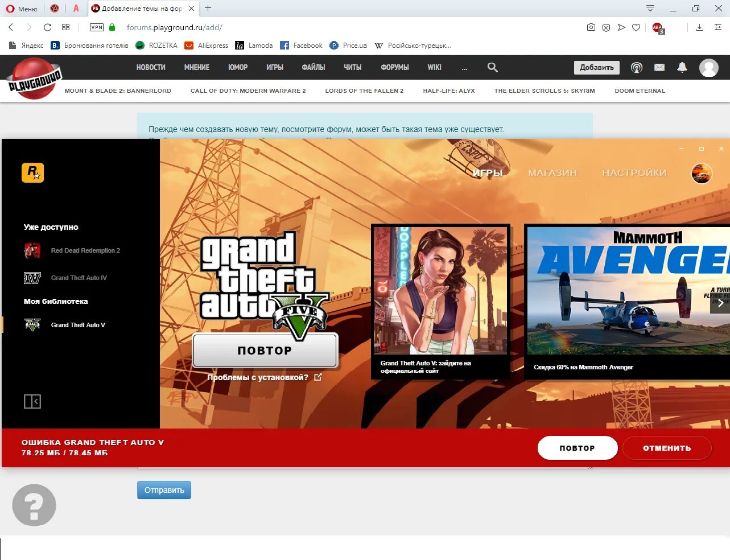This screenshot has height=560, width=730.
Task: Select Grand Theft Auto V in library
Action: pyautogui.click(x=65, y=325)
